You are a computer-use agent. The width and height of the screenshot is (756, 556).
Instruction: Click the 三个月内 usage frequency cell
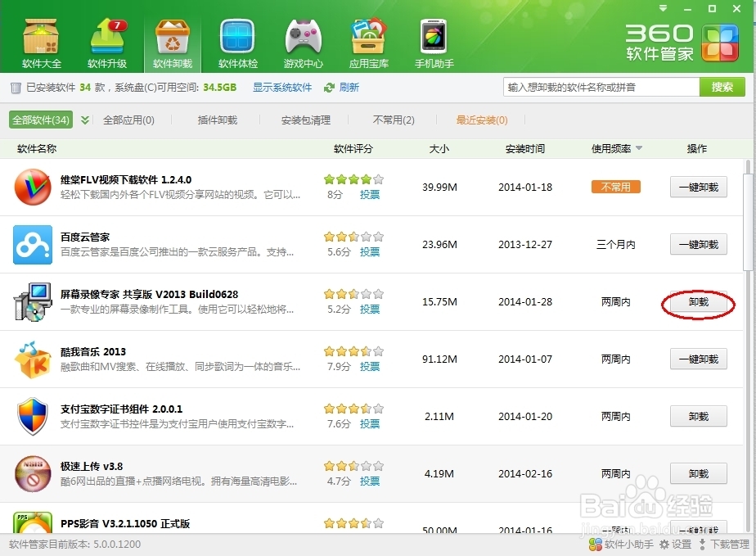[616, 244]
